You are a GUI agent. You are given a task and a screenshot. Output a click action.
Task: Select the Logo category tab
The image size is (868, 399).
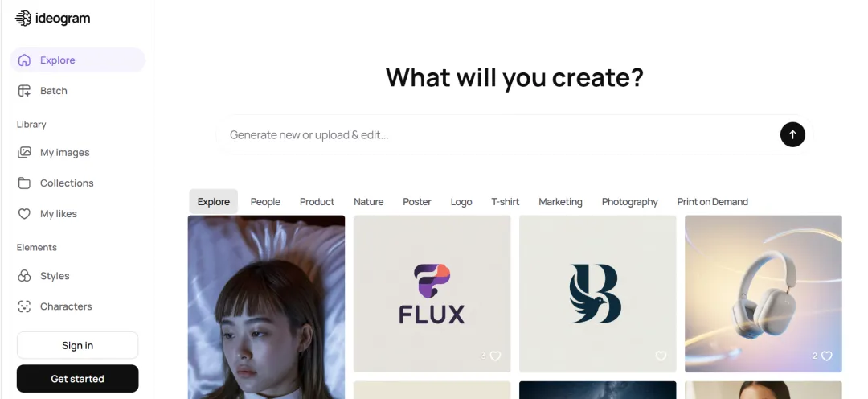(461, 202)
